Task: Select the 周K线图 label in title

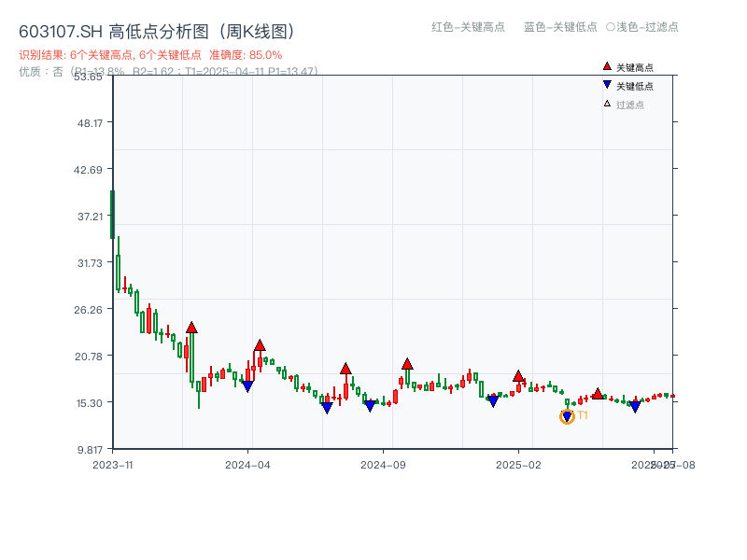Action: (258, 31)
